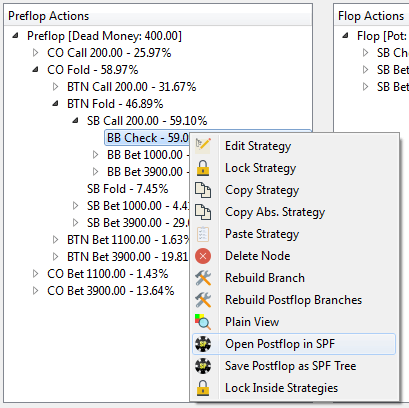Click the Copy Strategy pages icon
The height and width of the screenshot is (408, 409).
[x=203, y=190]
